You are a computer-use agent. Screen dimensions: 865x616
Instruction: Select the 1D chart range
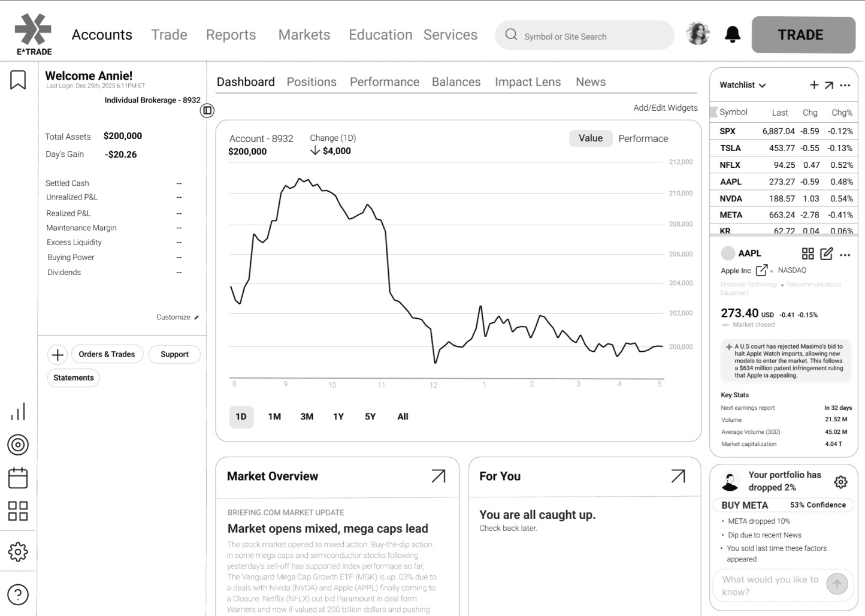pos(241,416)
